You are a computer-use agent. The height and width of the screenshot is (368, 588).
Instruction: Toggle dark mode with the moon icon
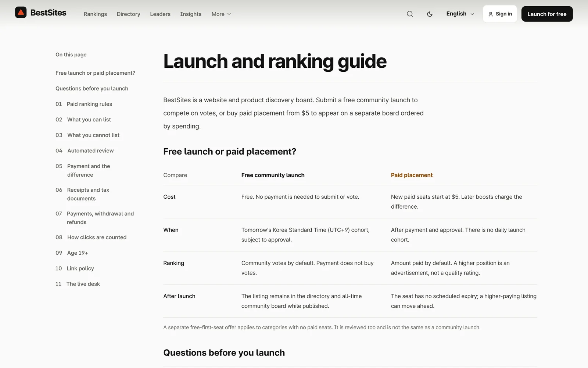tap(430, 14)
